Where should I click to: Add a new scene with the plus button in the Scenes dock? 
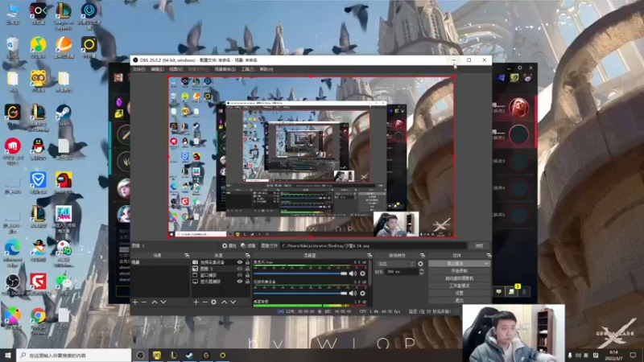[x=135, y=302]
